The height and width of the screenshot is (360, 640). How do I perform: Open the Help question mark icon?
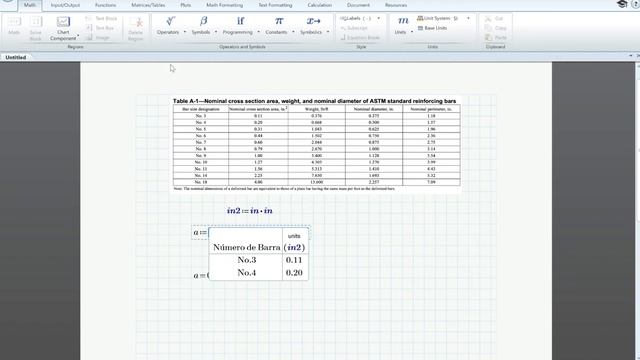(636, 4)
